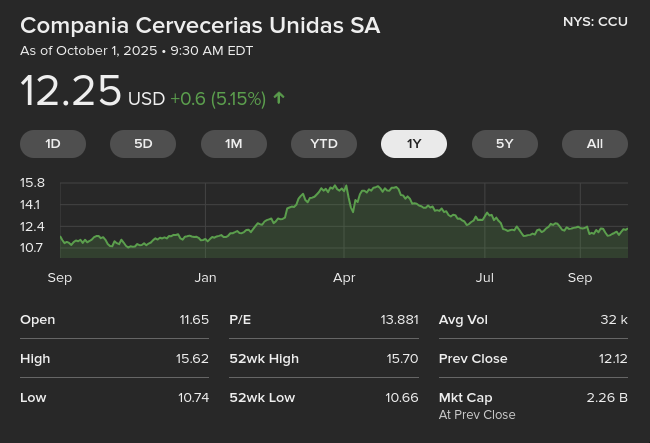Click the Compania Cervecerias Unidas SA title
650x443 pixels.
[200, 26]
